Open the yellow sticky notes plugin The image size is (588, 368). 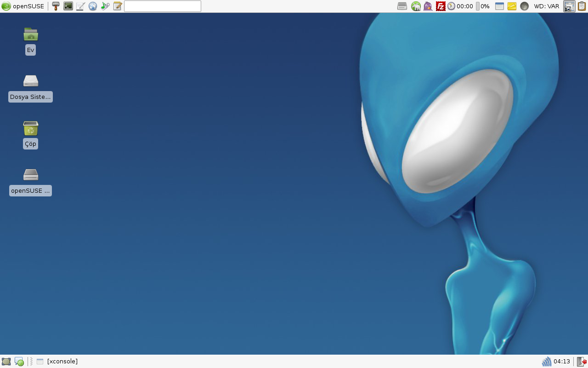(512, 6)
